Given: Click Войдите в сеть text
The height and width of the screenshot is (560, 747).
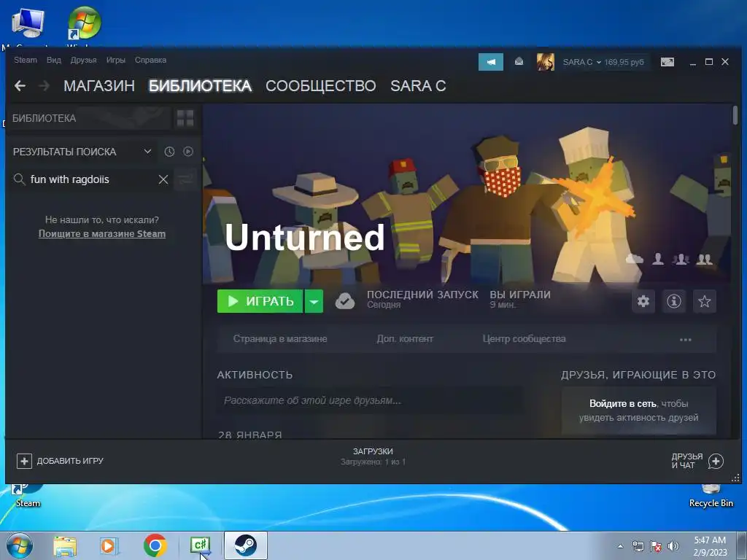Looking at the screenshot, I should click(x=623, y=404).
